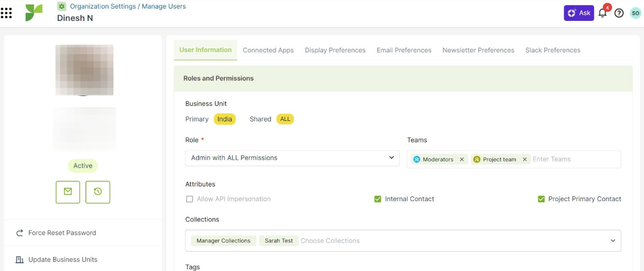The width and height of the screenshot is (644, 271).
Task: Switch to the User Information tab
Action: (206, 50)
